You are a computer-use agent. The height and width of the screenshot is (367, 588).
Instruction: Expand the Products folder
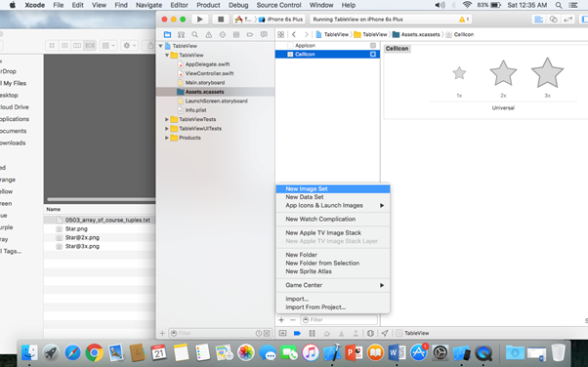[x=167, y=138]
